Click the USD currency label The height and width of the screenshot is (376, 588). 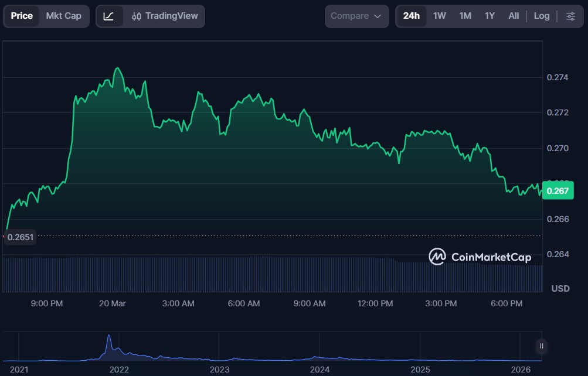(x=560, y=289)
